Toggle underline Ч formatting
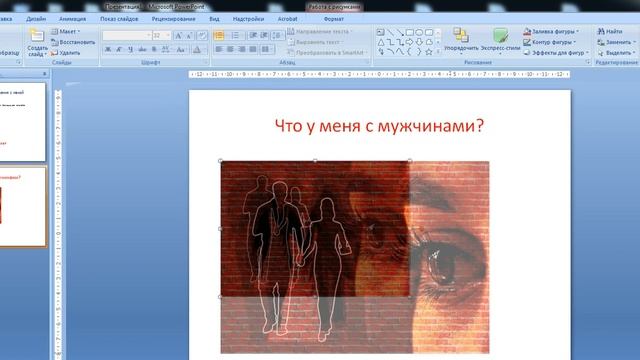Screen dimensions: 640x360 131,49
